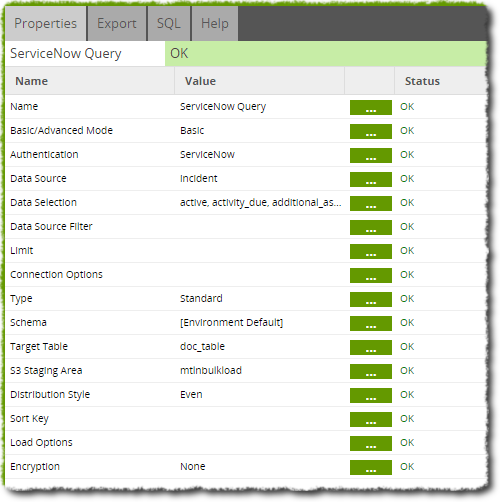The height and width of the screenshot is (502, 500).
Task: Edit Distribution Style via ellipsis button
Action: click(x=371, y=396)
